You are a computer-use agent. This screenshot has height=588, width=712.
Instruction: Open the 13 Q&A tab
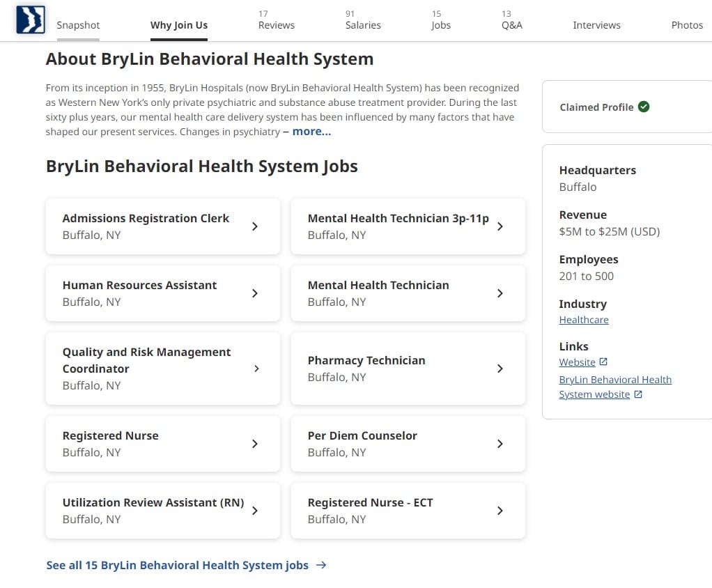pyautogui.click(x=512, y=20)
